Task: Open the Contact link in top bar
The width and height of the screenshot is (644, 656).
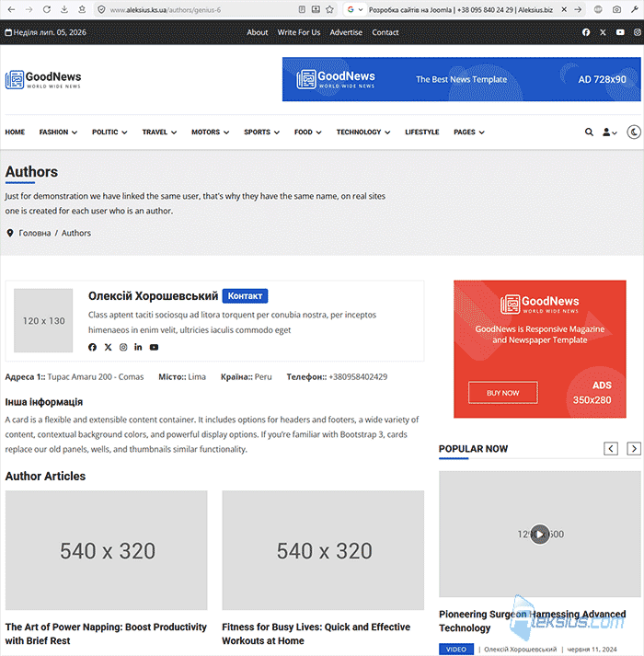Action: tap(385, 32)
